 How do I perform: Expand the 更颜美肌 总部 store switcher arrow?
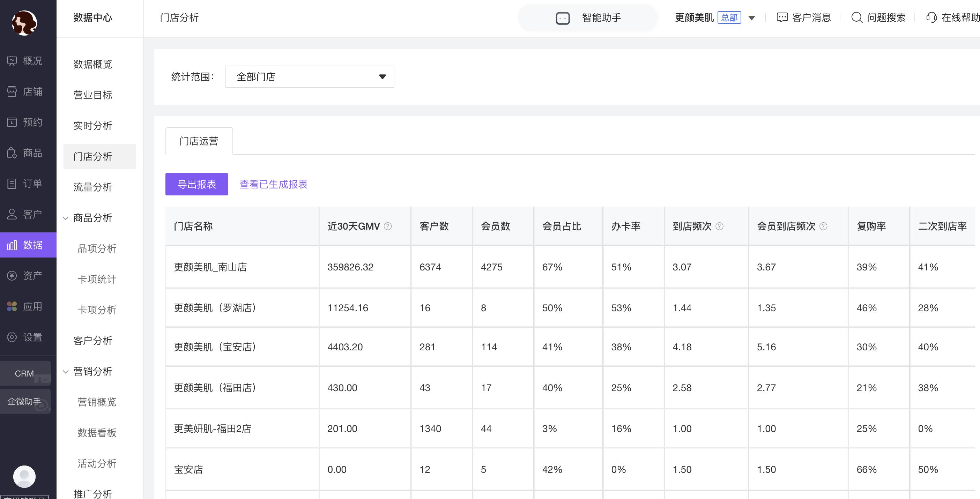(752, 18)
